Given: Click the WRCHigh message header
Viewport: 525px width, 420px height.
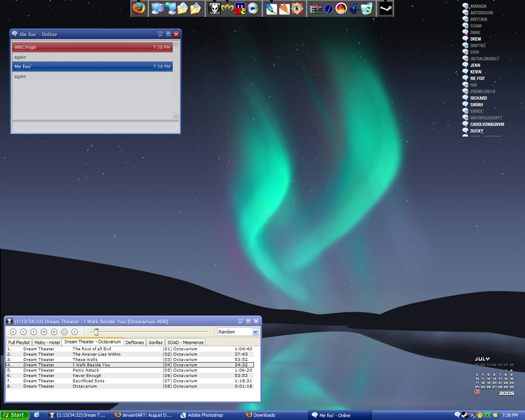Looking at the screenshot, I should pos(92,47).
